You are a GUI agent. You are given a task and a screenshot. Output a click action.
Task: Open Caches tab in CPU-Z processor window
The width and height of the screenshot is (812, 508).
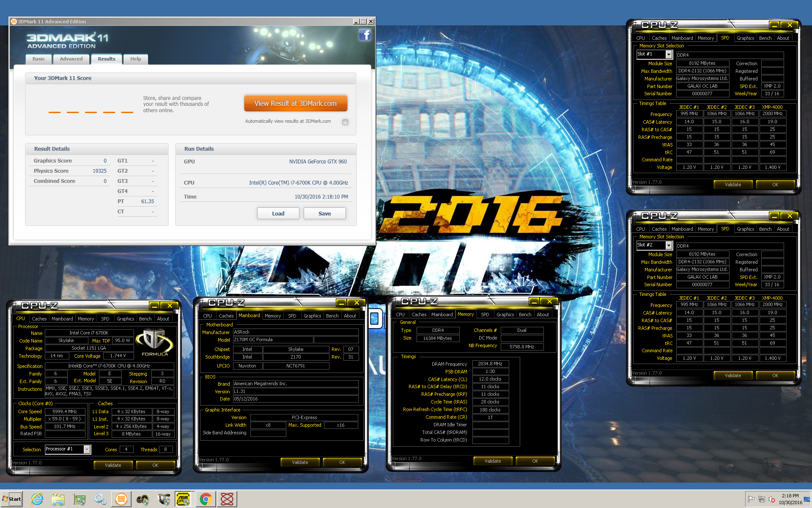[39, 319]
